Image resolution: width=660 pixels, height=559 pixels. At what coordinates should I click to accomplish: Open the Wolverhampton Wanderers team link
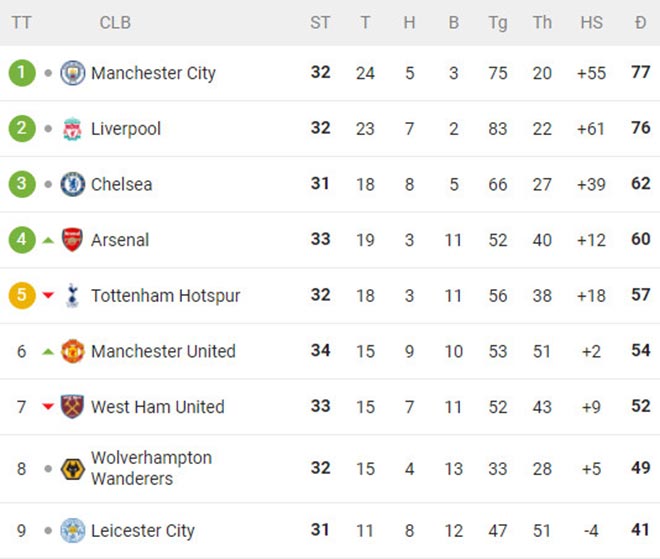[x=151, y=468]
